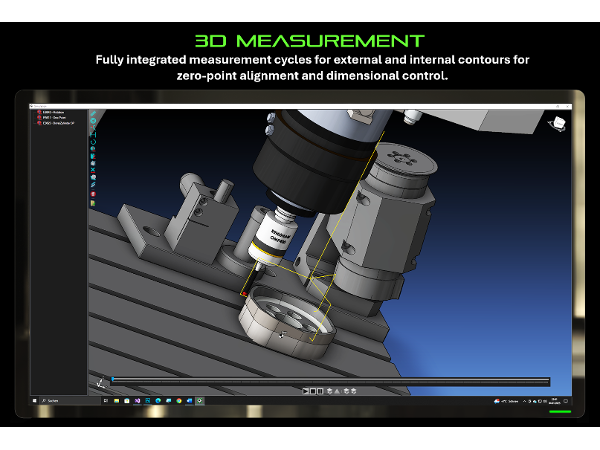The width and height of the screenshot is (600, 450).
Task: Select the first tree item in left panel
Action: 52,112
